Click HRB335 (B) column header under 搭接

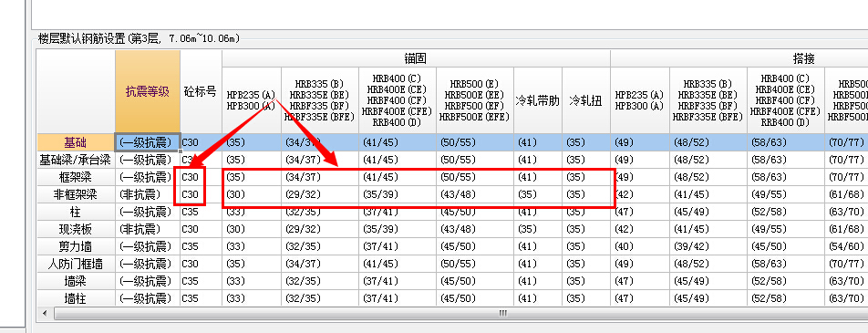[x=708, y=100]
